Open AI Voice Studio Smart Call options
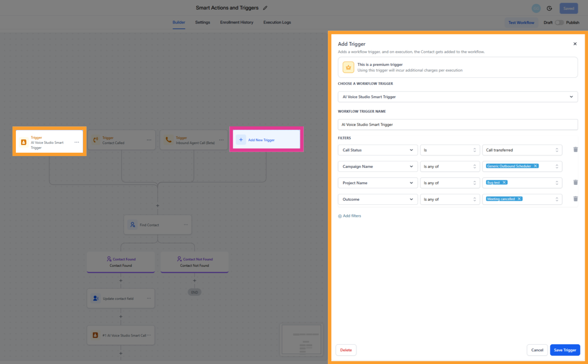The width and height of the screenshot is (588, 364). coord(149,335)
